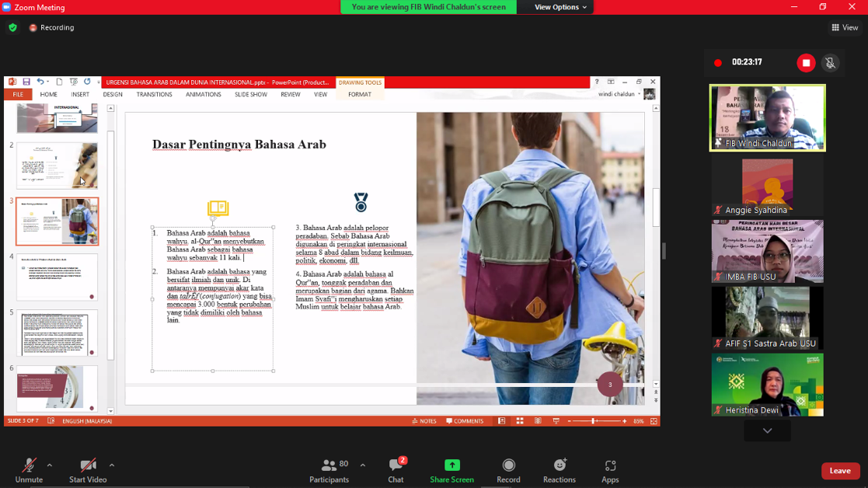This screenshot has width=868, height=488.
Task: Expand video options arrow beside Start Video
Action: 112,465
